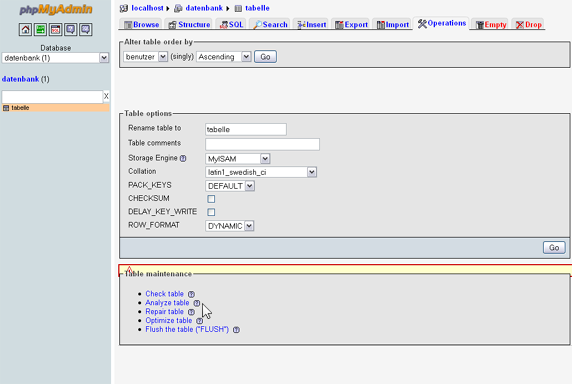The width and height of the screenshot is (572, 384).
Task: Click database icon before datenbank breadcrumb
Action: click(x=178, y=8)
